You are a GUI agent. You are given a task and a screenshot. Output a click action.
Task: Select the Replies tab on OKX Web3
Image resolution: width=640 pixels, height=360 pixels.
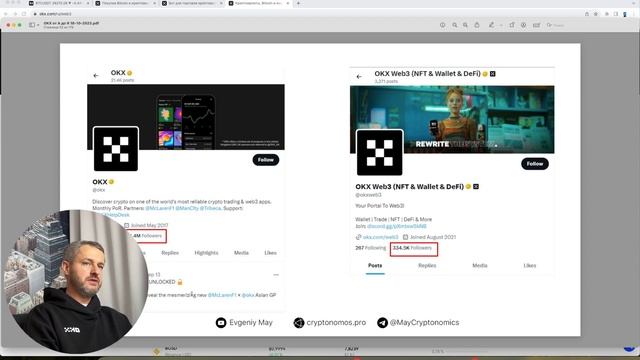427,265
